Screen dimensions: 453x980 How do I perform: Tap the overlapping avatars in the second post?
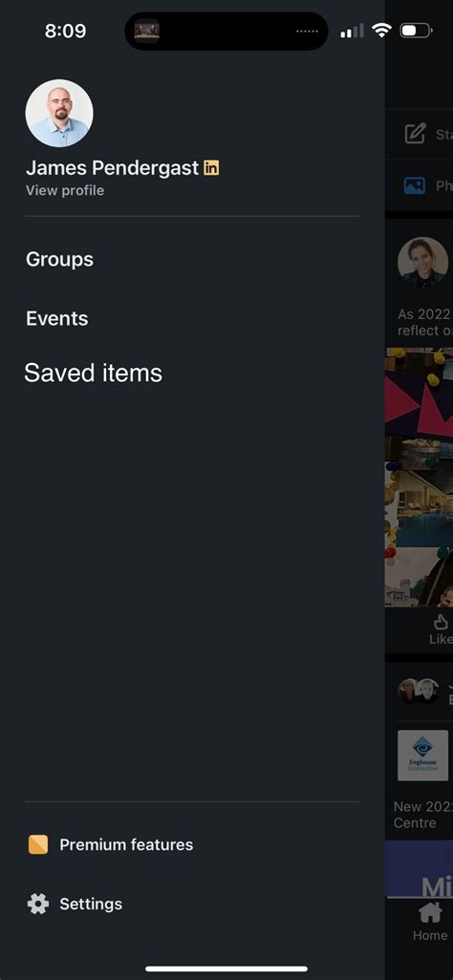click(x=419, y=691)
